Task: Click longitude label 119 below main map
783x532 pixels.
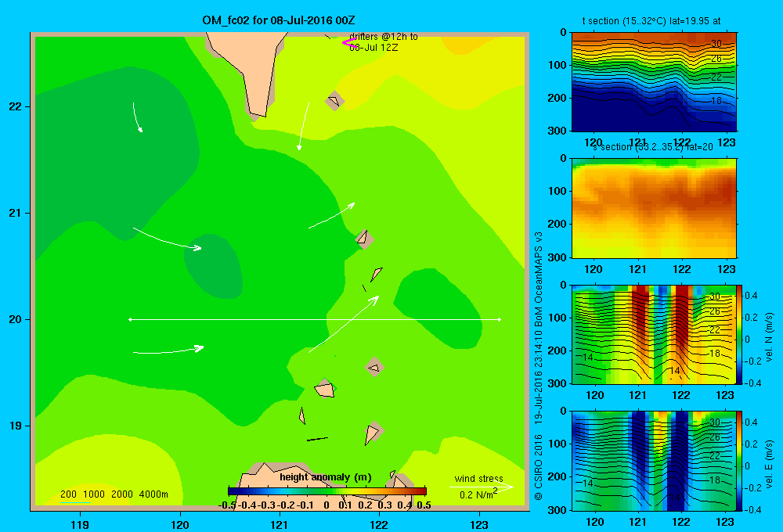Action: (80, 525)
